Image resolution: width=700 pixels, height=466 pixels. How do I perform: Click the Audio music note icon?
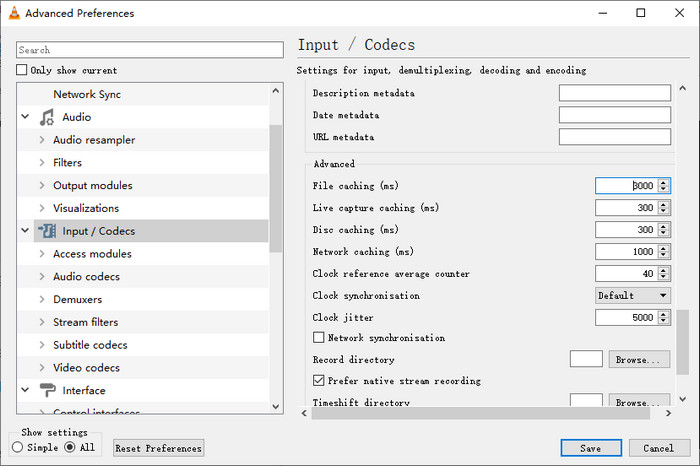[46, 117]
